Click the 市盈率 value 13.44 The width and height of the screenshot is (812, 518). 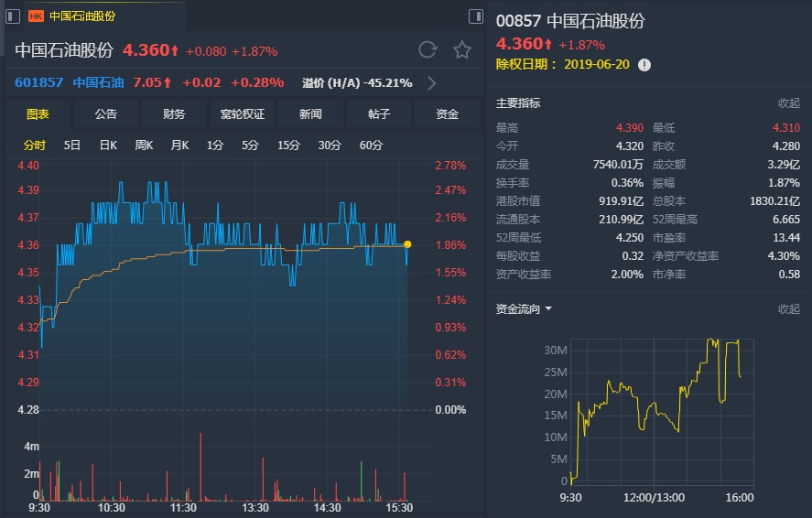(786, 238)
